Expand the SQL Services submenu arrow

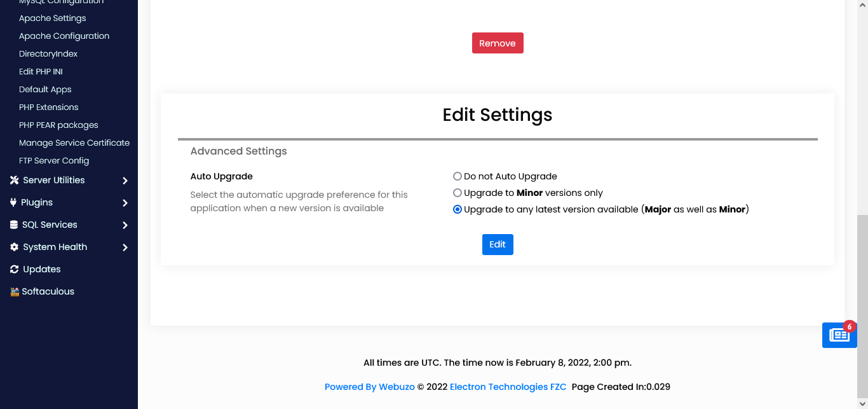click(x=125, y=225)
